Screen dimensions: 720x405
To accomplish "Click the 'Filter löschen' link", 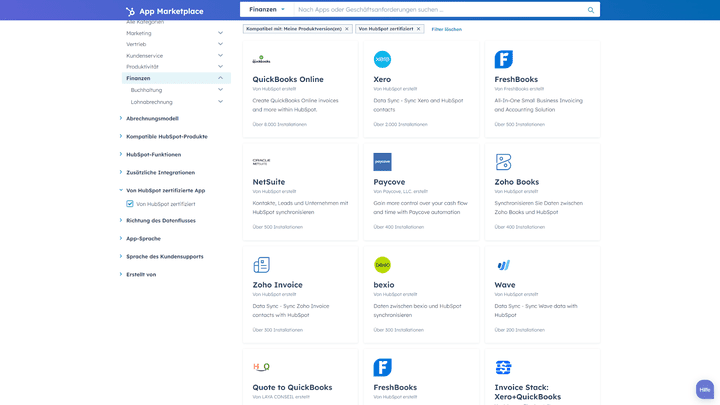I will (x=446, y=29).
